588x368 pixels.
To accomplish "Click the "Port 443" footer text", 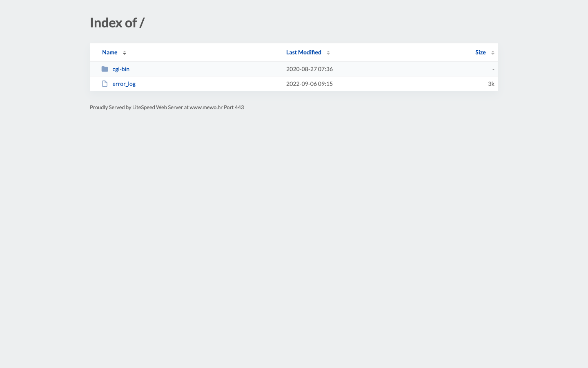I will (234, 108).
